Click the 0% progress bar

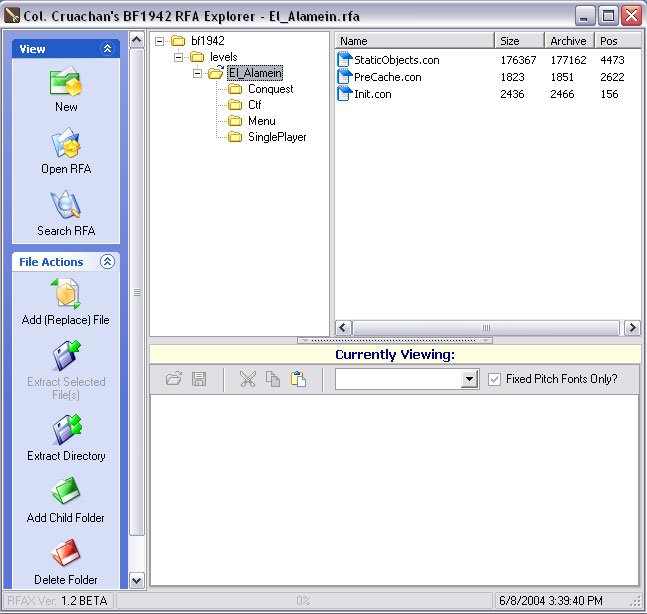(x=304, y=600)
